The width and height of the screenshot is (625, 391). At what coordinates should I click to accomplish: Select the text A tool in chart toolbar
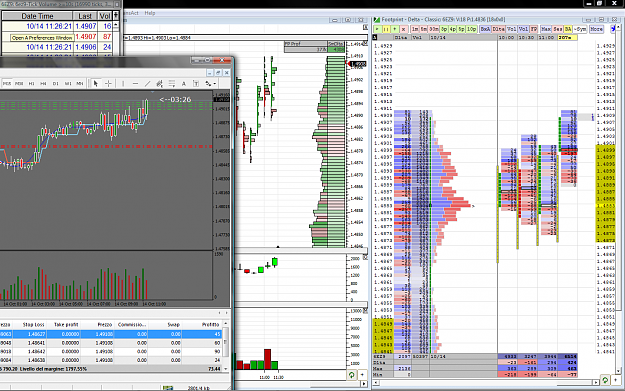[x=184, y=83]
